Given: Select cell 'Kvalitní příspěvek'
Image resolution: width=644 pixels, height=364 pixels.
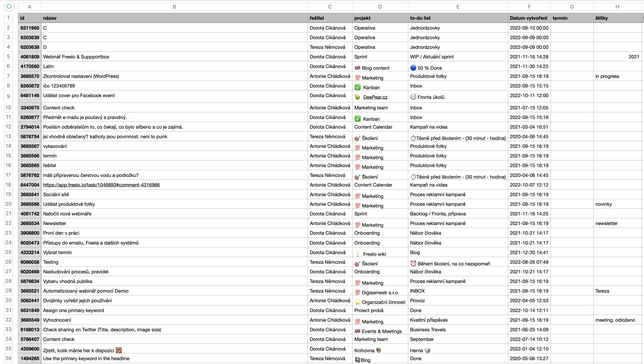Looking at the screenshot, I should tap(458, 320).
